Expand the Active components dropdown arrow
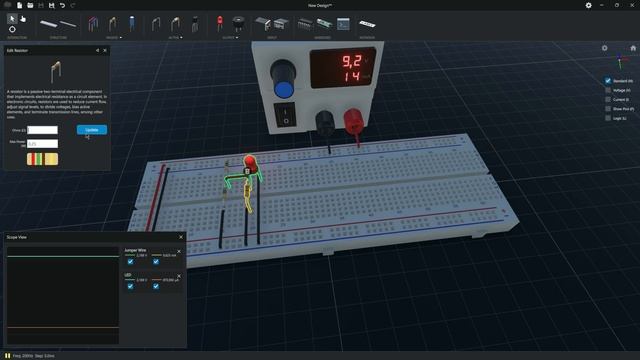Image resolution: width=640 pixels, height=360 pixels. [x=181, y=38]
